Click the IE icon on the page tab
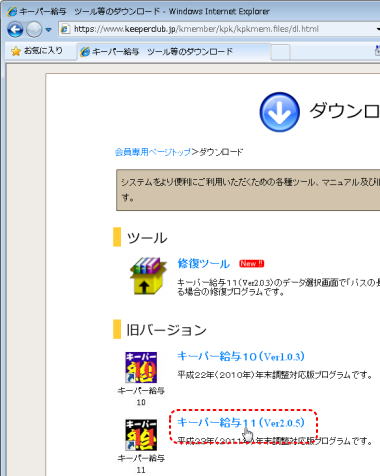 (85, 52)
